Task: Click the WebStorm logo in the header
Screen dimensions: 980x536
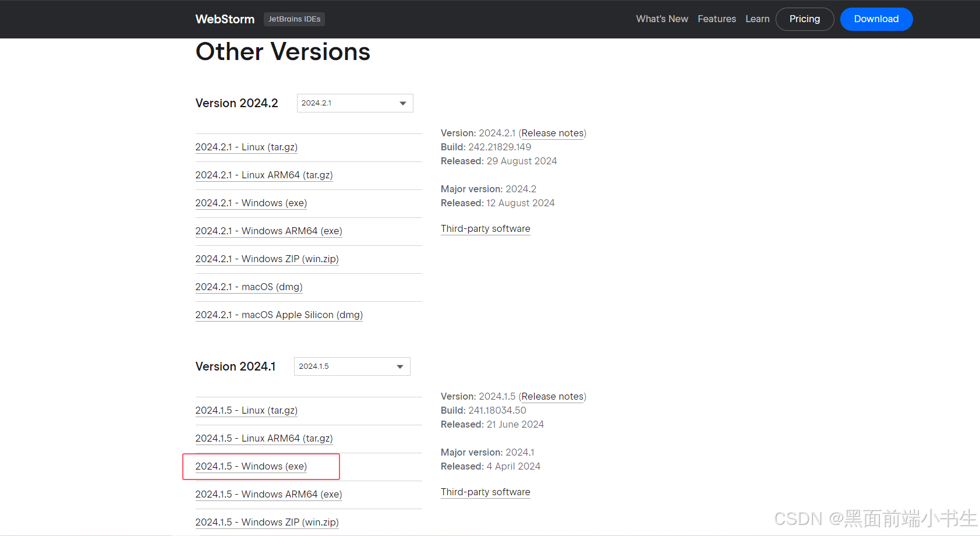Action: pos(225,19)
